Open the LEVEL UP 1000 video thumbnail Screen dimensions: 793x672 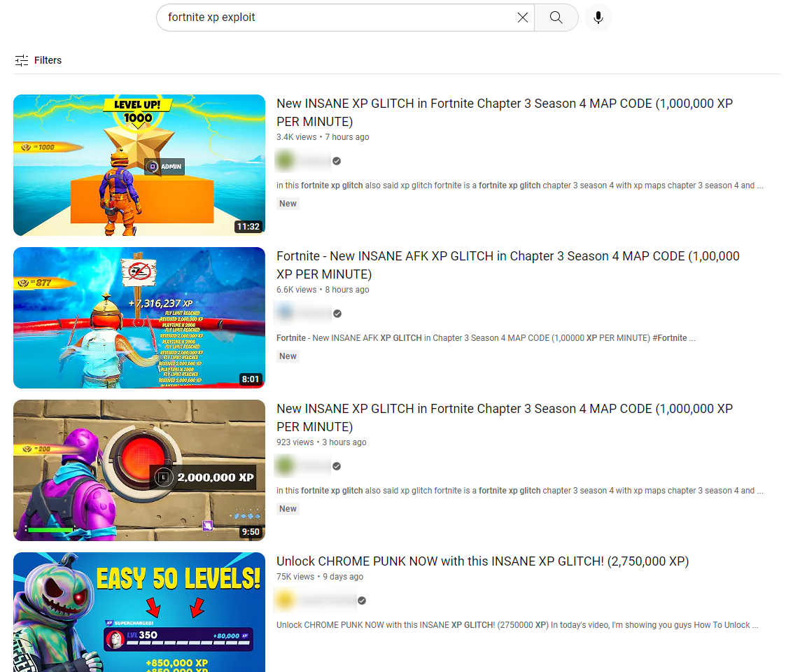139,164
